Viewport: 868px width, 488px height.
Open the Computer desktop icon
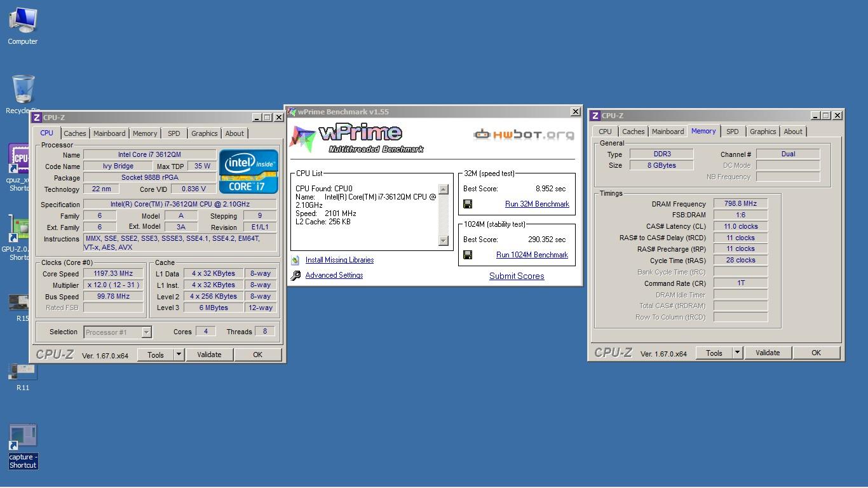coord(22,26)
